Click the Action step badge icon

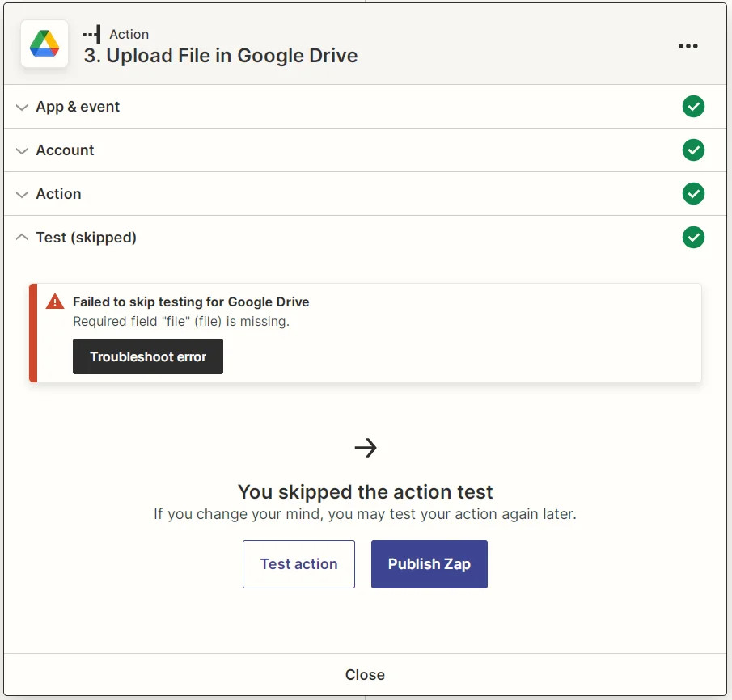(x=93, y=34)
